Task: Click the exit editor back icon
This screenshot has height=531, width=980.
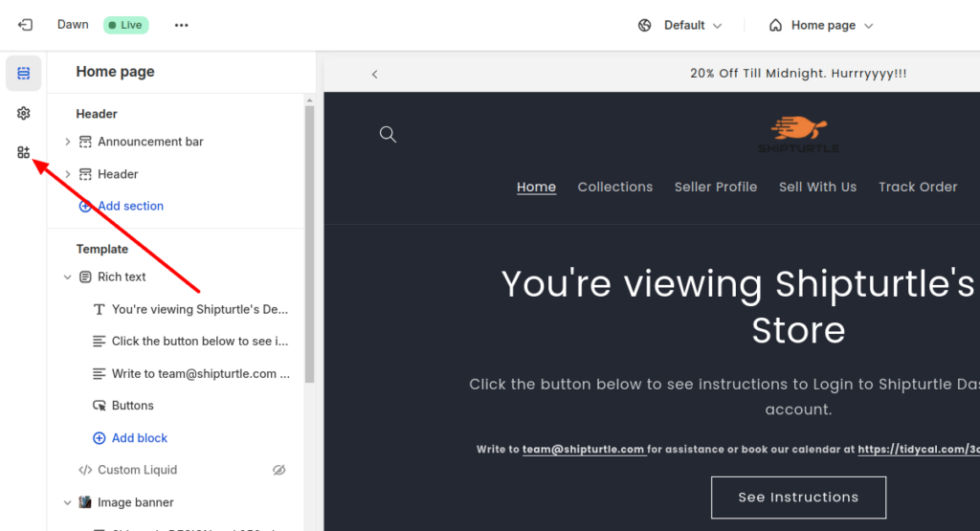Action: pos(25,25)
